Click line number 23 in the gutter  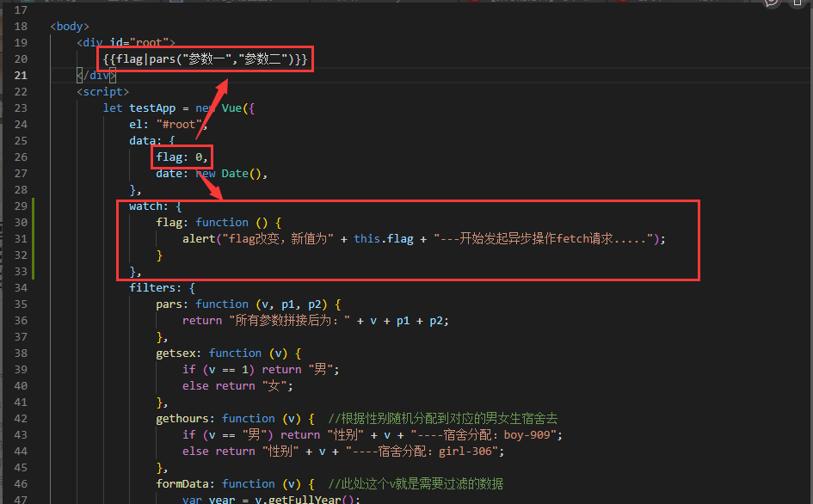pyautogui.click(x=21, y=108)
